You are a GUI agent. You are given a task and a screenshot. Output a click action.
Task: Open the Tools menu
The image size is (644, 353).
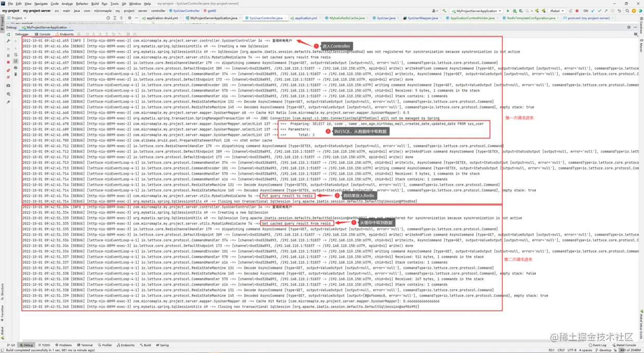(x=114, y=4)
